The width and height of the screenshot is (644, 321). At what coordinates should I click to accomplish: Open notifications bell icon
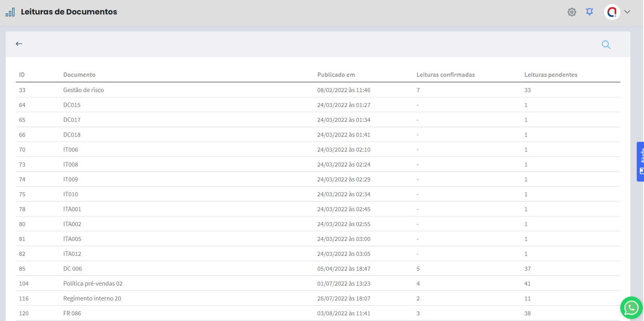tap(589, 12)
